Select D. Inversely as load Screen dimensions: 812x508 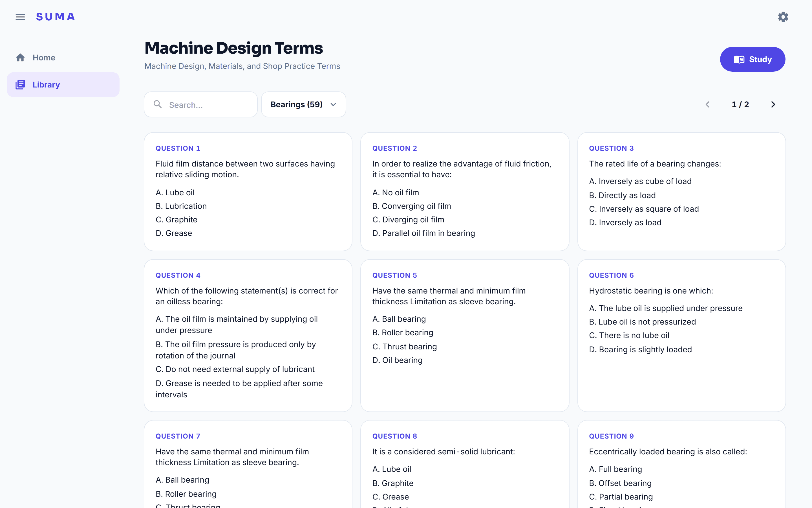pos(625,222)
